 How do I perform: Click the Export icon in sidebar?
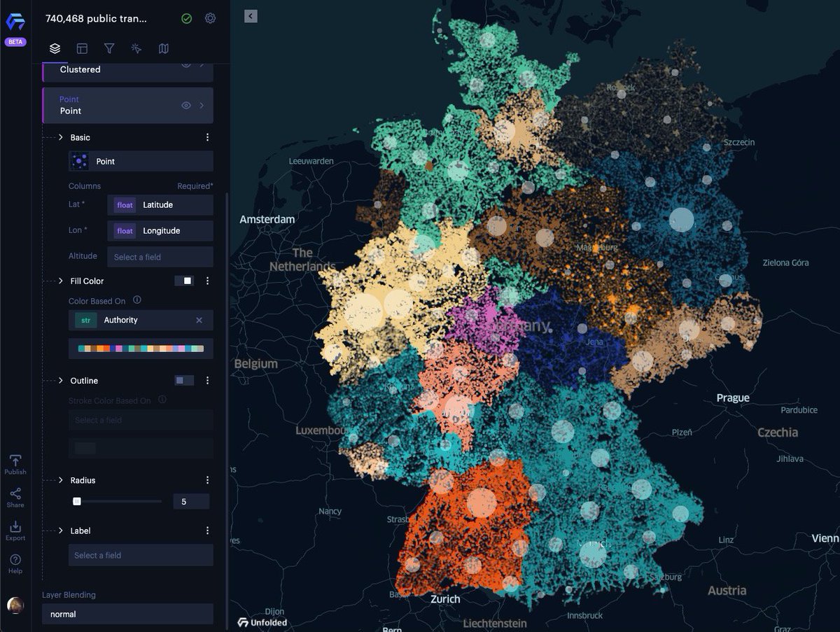point(15,531)
